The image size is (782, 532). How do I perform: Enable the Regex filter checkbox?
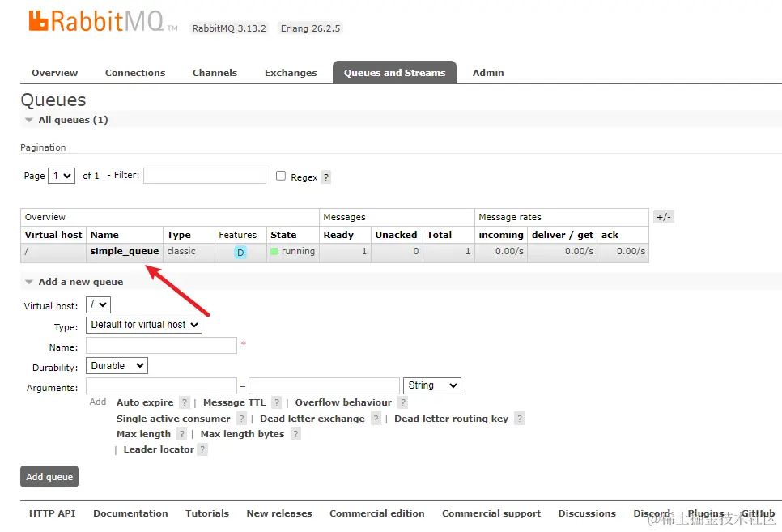click(x=281, y=176)
